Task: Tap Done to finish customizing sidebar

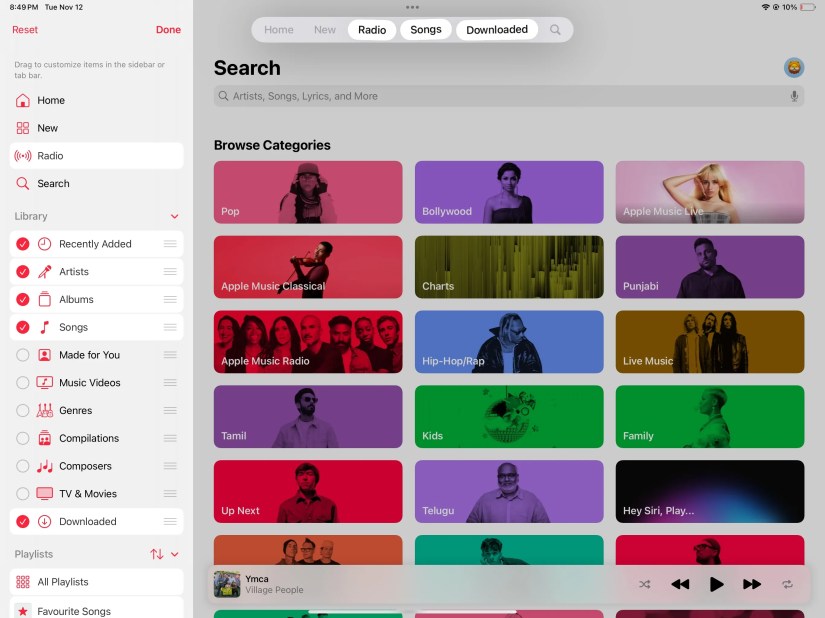Action: coord(168,30)
